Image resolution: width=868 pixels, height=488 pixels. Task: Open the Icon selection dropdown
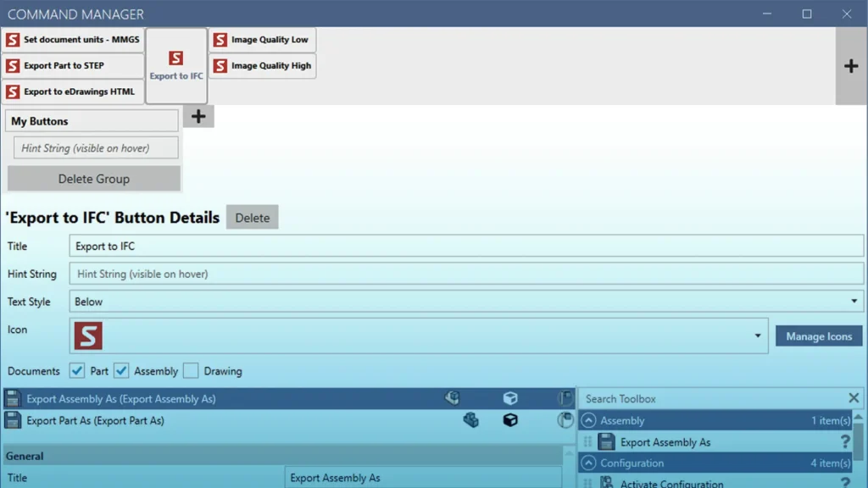(x=757, y=336)
